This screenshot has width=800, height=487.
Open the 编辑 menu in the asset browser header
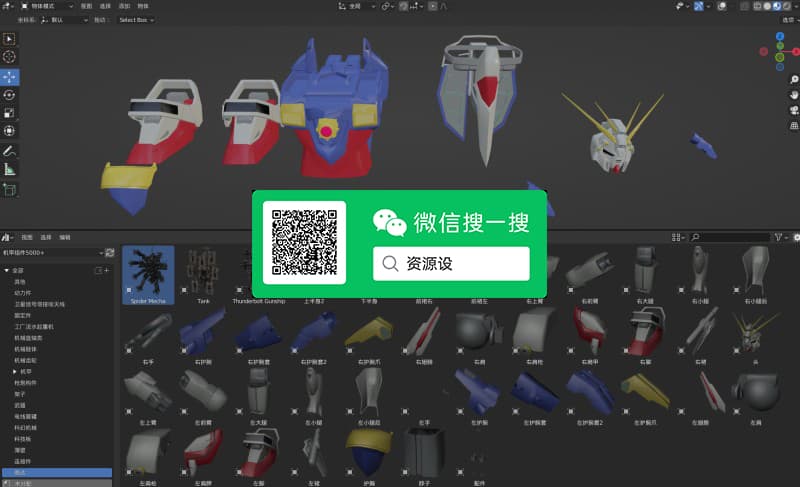pyautogui.click(x=65, y=237)
